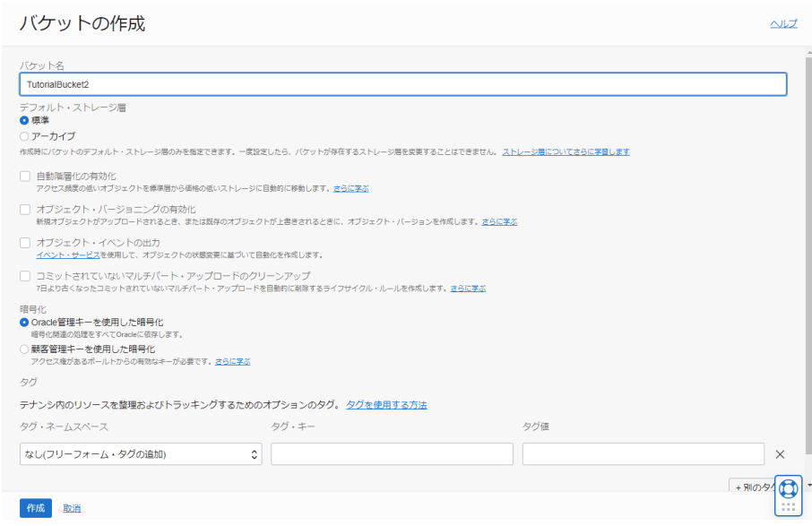Click the バケット名 input showing TutorialBucket2

pyautogui.click(x=403, y=83)
